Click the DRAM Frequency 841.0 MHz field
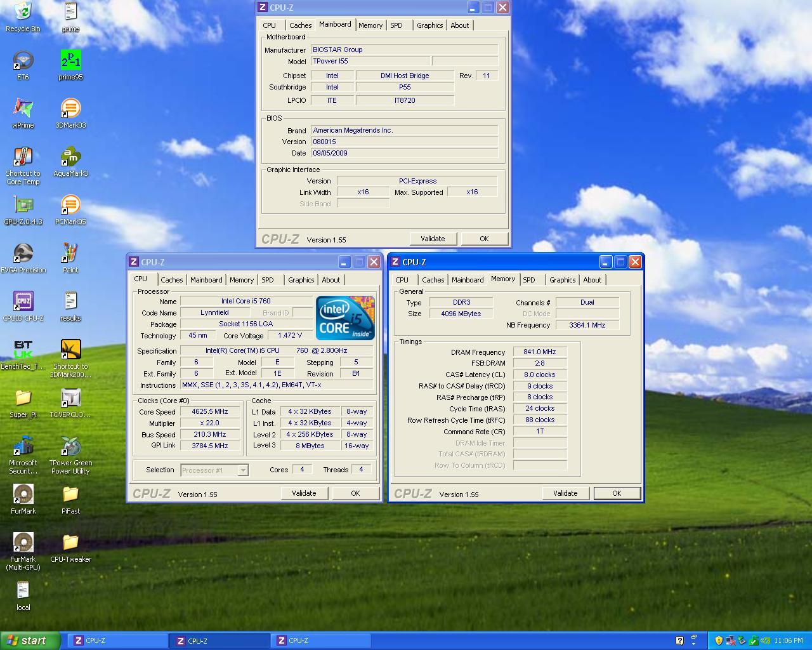Screen dimensions: 812x650 pos(540,352)
